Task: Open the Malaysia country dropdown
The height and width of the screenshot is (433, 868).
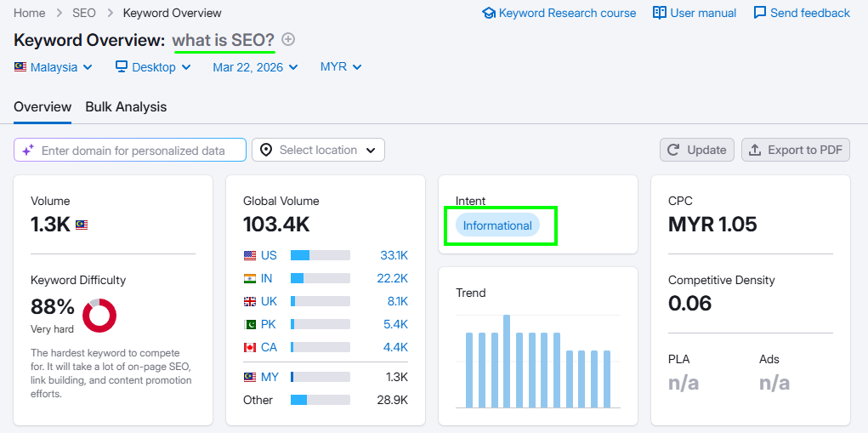Action: [x=54, y=67]
